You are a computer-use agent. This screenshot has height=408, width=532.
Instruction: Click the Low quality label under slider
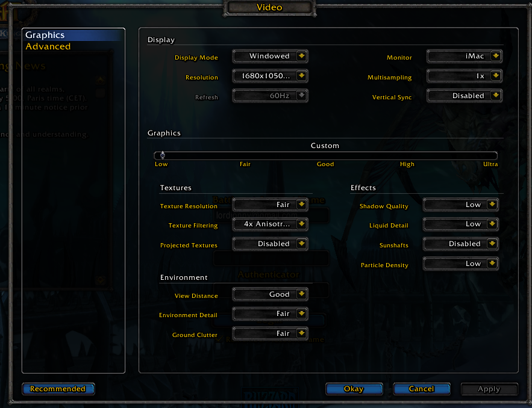coord(161,164)
